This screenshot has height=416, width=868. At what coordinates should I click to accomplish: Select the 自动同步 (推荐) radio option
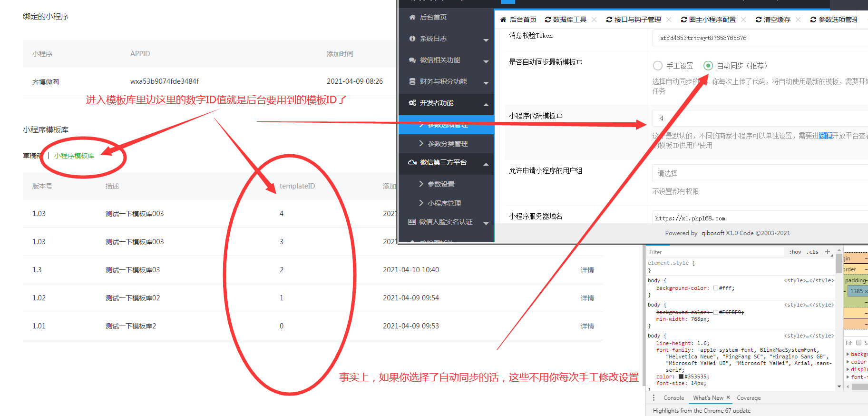708,66
